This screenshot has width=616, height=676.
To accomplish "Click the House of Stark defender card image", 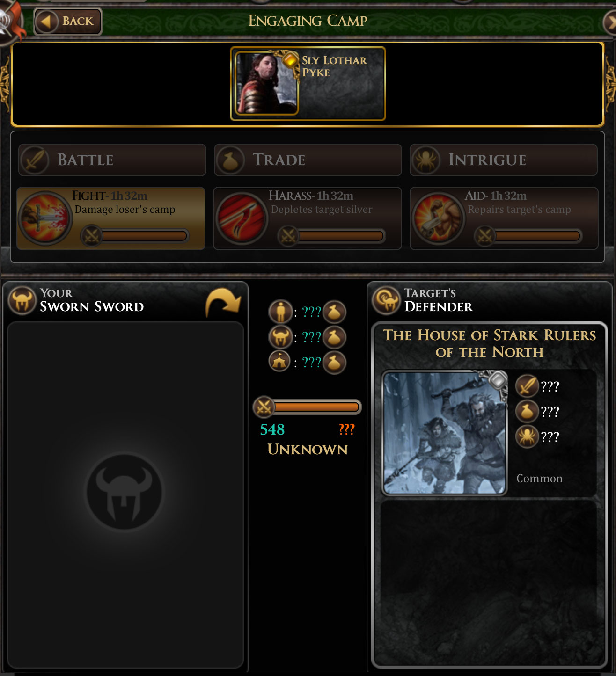I will (x=445, y=433).
